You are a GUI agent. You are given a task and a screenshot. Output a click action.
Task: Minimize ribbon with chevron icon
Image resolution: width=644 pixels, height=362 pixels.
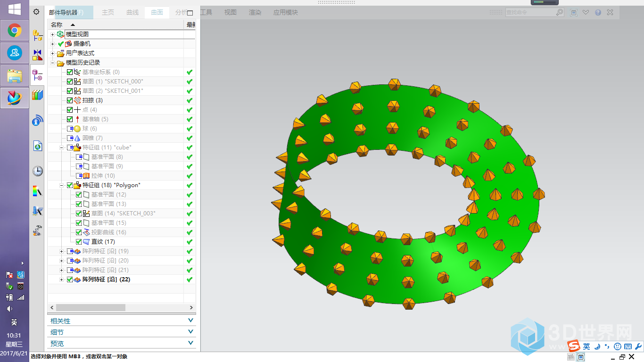coord(586,12)
